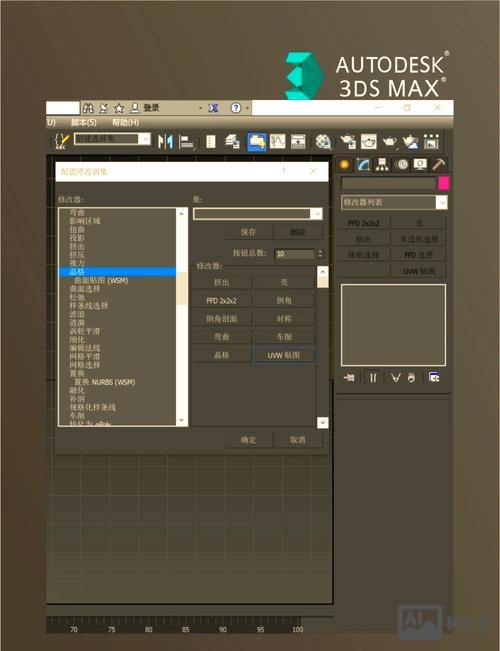Click modifier list scroll-down arrow
Screen dimensions: 500x651
181,420
